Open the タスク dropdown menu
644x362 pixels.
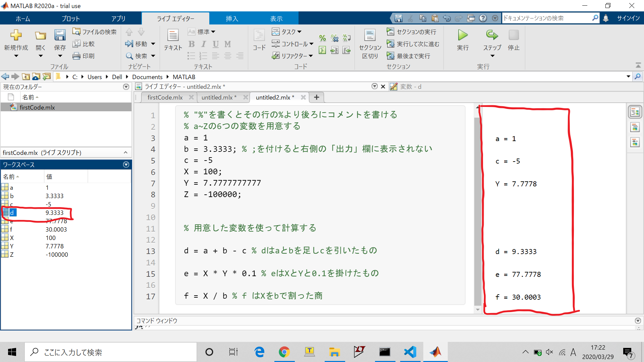[x=287, y=32]
